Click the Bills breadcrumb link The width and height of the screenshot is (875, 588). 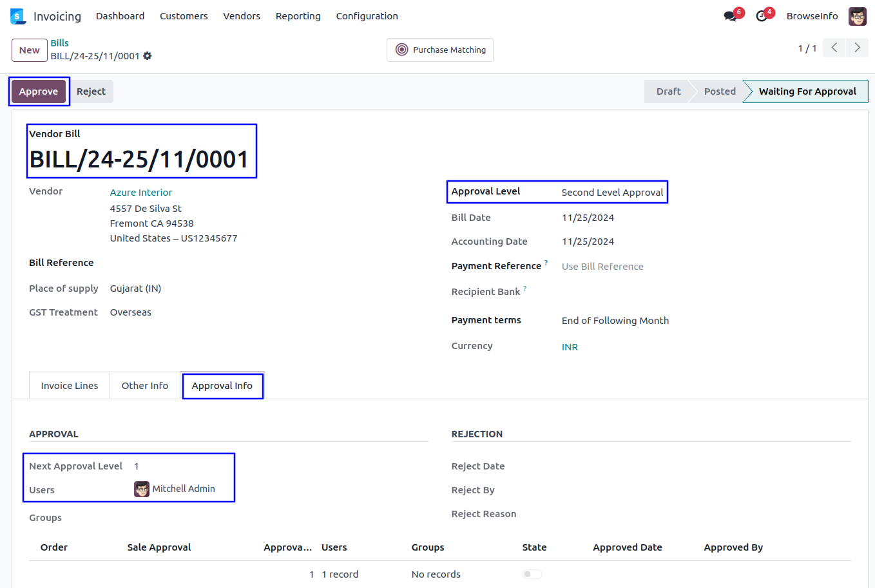pyautogui.click(x=60, y=43)
